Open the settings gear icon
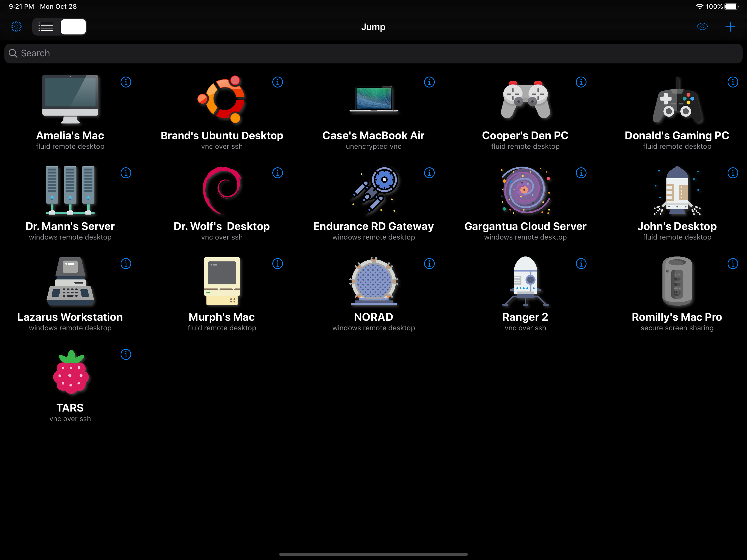Image resolution: width=747 pixels, height=560 pixels. [x=16, y=27]
